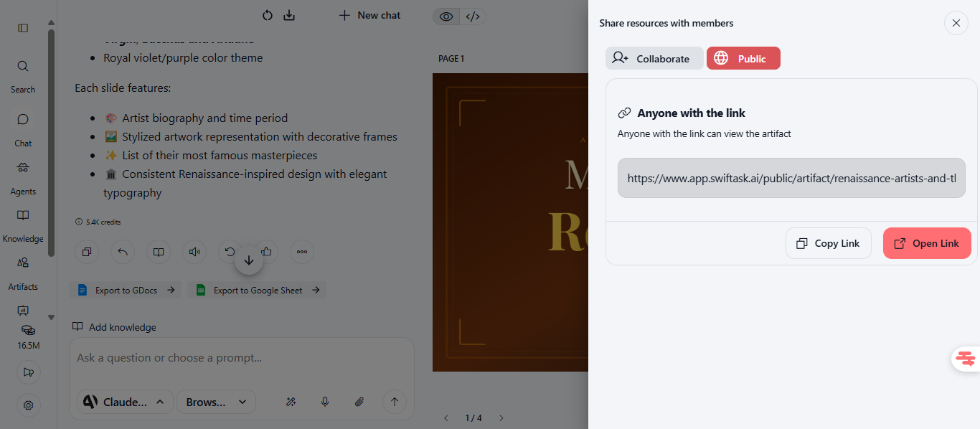Expand the Claude model selector dropdown
980x429 pixels.
point(124,402)
